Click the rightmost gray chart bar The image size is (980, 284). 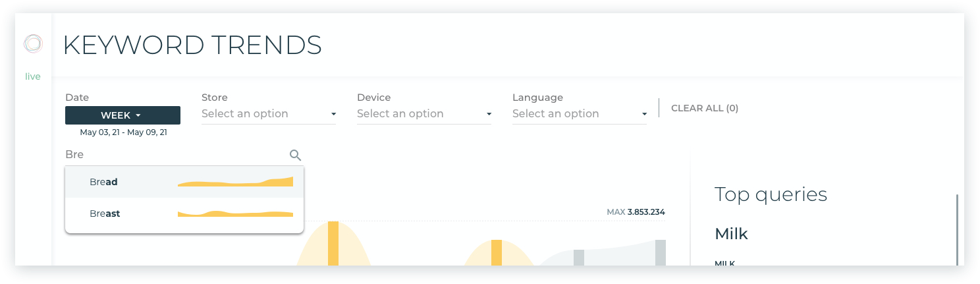click(661, 252)
